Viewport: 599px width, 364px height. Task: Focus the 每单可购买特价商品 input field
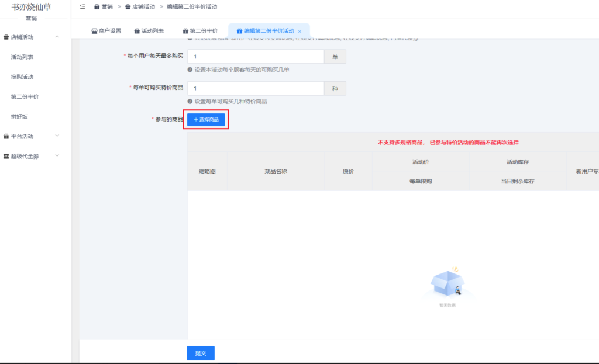point(255,88)
